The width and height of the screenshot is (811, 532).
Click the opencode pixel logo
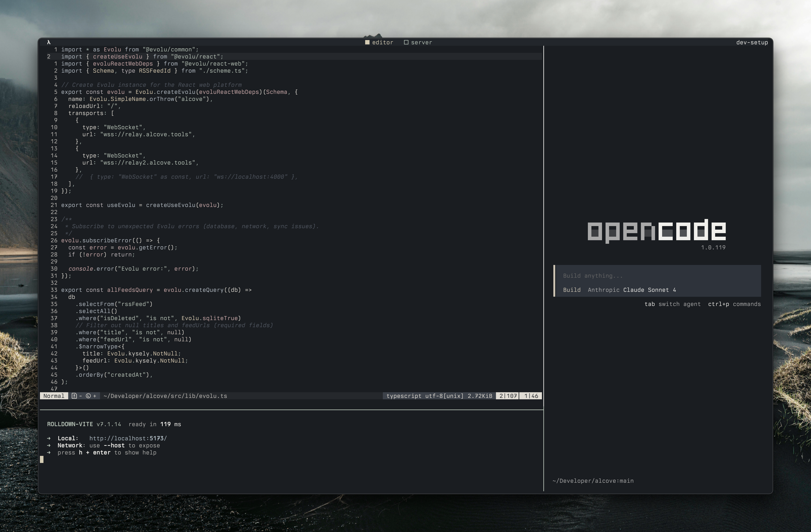[x=657, y=231]
